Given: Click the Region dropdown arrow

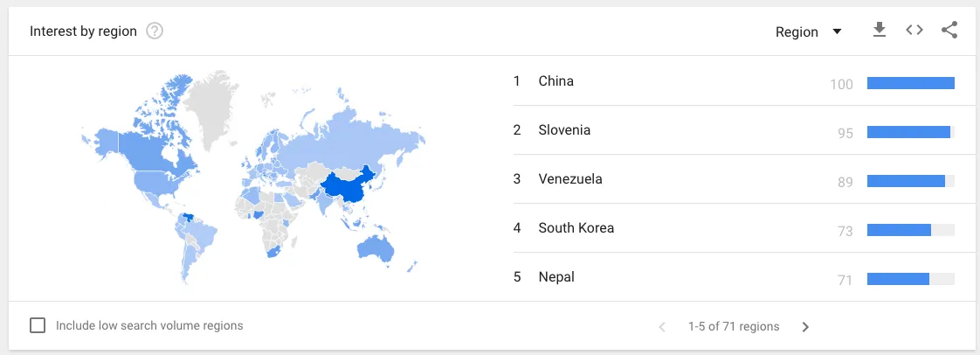Looking at the screenshot, I should pyautogui.click(x=837, y=32).
